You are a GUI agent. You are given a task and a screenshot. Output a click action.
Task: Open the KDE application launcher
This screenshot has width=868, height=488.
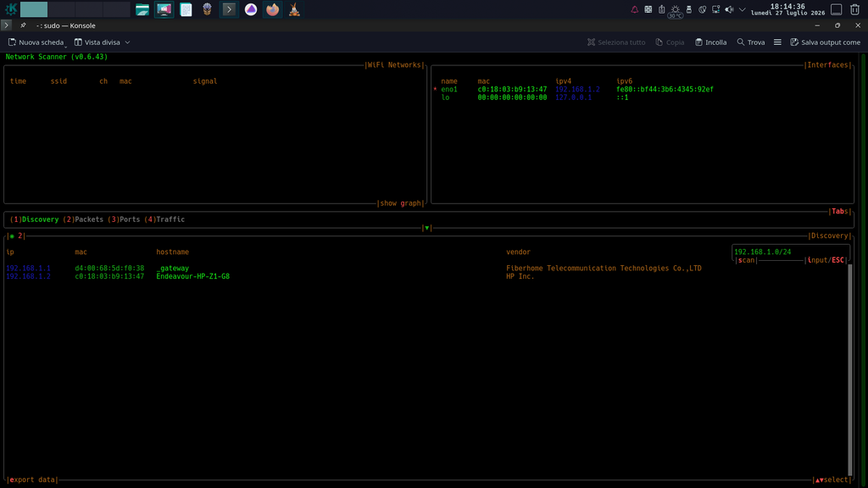(x=10, y=9)
